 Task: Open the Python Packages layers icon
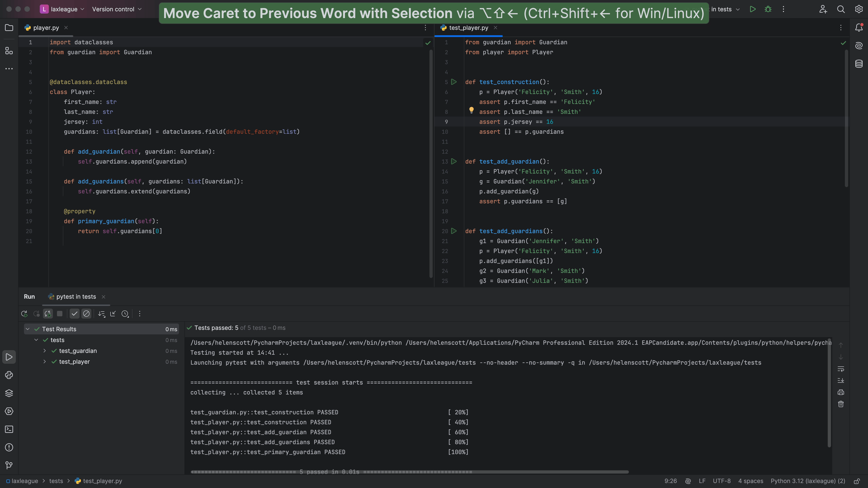9,393
